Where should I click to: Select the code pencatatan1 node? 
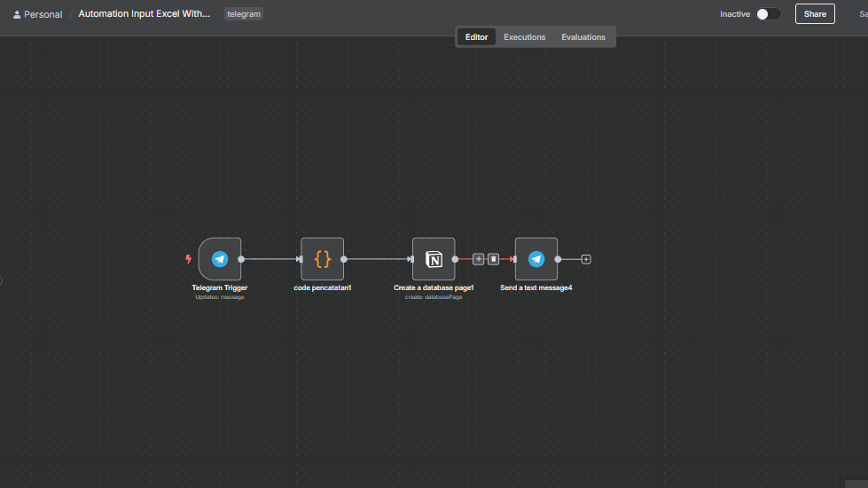click(322, 259)
